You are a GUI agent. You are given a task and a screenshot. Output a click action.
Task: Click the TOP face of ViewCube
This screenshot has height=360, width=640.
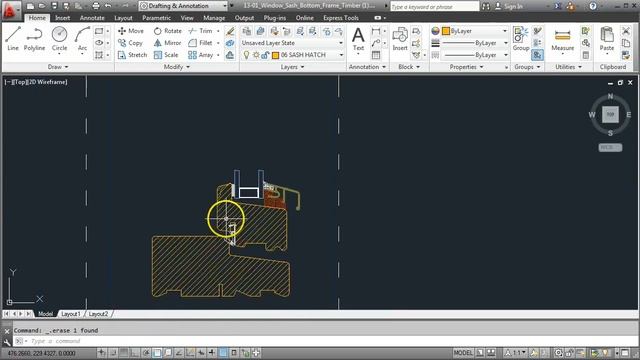(610, 114)
